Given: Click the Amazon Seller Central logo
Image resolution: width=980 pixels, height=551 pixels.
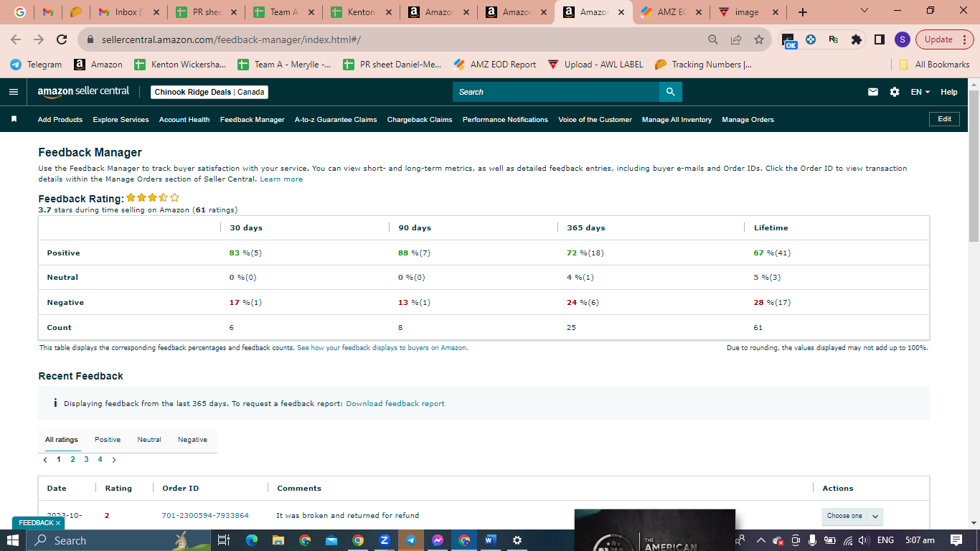Looking at the screenshot, I should [x=83, y=91].
